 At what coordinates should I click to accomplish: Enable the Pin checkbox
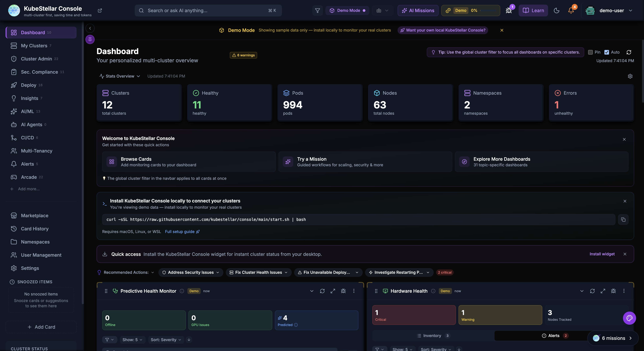point(590,52)
